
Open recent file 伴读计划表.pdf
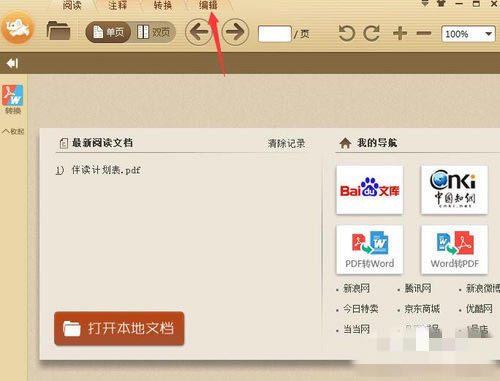coord(106,170)
